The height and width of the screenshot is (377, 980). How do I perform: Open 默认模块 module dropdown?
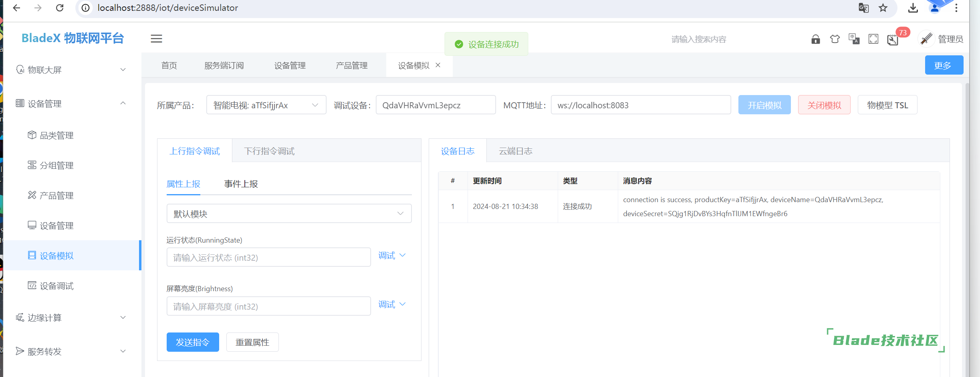(x=289, y=213)
